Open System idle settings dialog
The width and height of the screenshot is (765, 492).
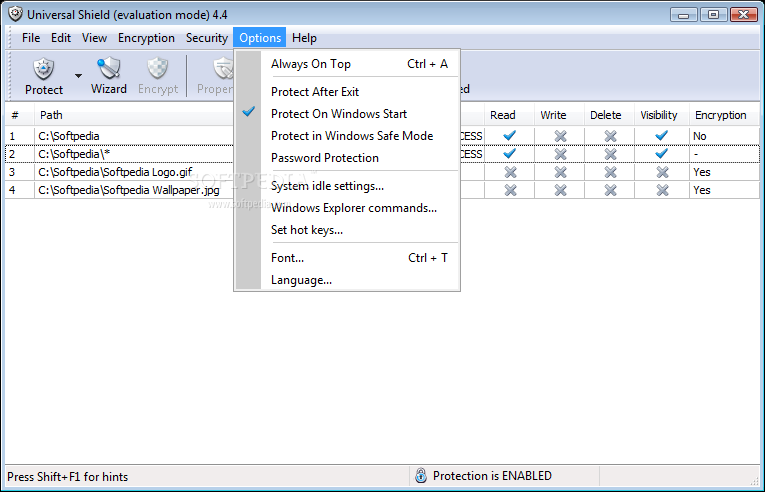coord(347,186)
